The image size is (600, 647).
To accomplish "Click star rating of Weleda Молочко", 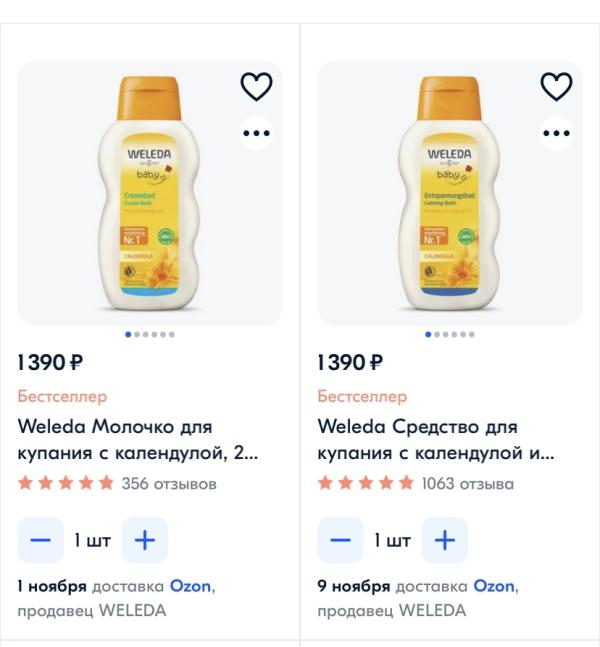I will [x=66, y=484].
